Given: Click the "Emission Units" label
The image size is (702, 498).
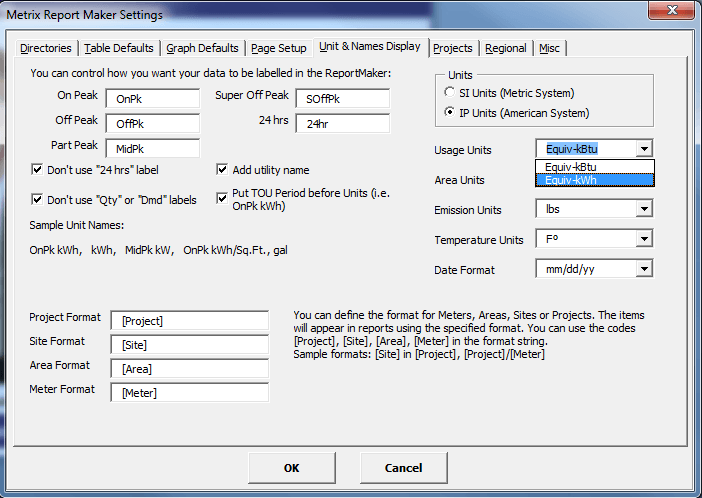Looking at the screenshot, I should click(468, 210).
